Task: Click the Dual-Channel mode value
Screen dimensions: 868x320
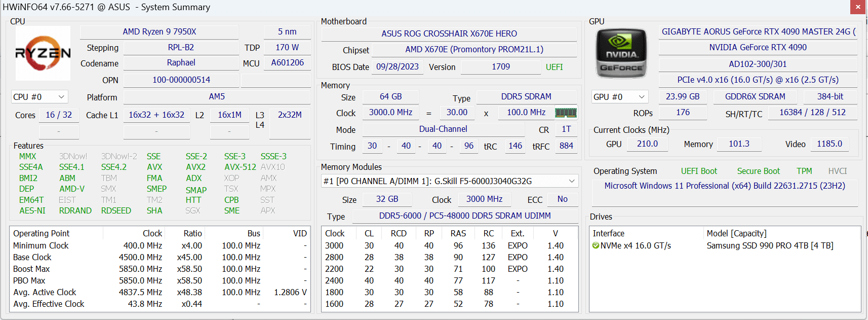Action: [x=443, y=129]
